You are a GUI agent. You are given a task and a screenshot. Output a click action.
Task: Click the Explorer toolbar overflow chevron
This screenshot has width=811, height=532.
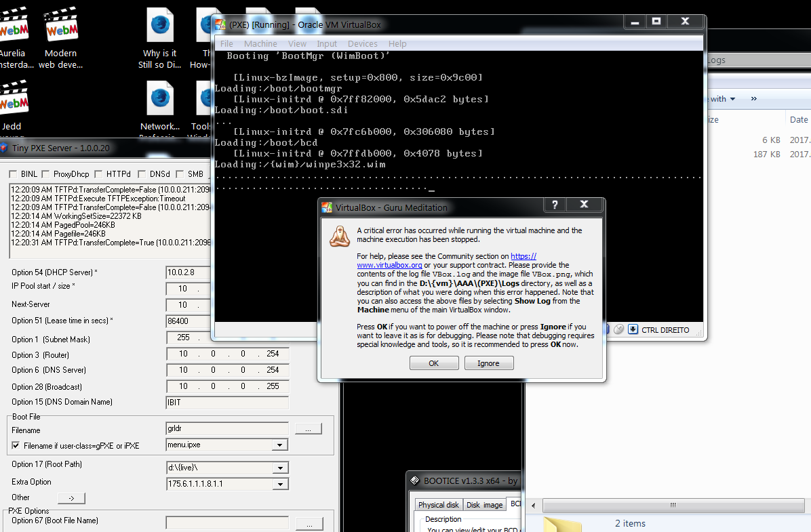[753, 99]
